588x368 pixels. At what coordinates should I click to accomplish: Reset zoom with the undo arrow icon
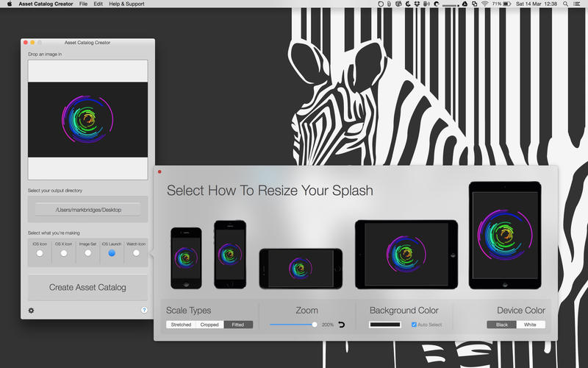[341, 325]
